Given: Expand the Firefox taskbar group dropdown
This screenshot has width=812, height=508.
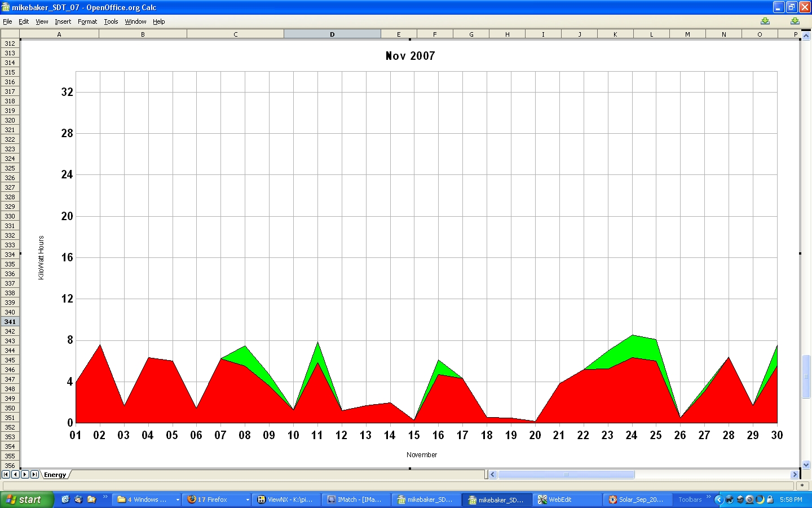Looking at the screenshot, I should click(x=247, y=500).
